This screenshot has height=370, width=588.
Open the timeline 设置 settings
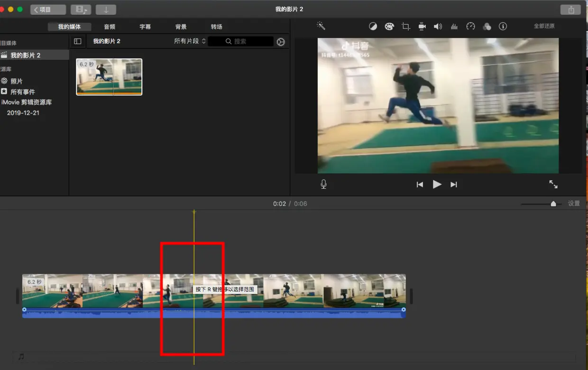pos(574,203)
